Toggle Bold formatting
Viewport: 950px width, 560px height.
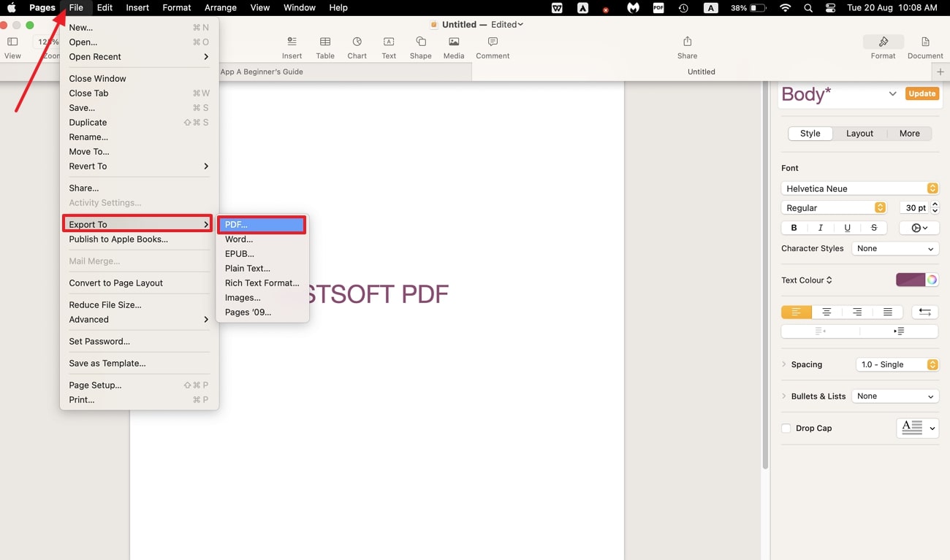point(794,228)
